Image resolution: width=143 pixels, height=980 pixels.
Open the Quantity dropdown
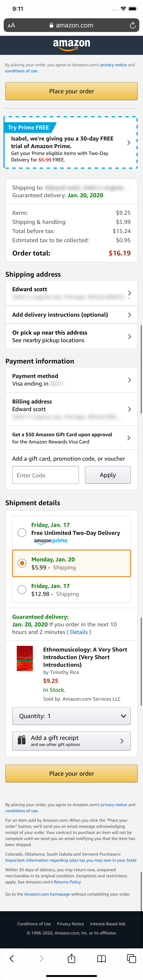(x=71, y=716)
